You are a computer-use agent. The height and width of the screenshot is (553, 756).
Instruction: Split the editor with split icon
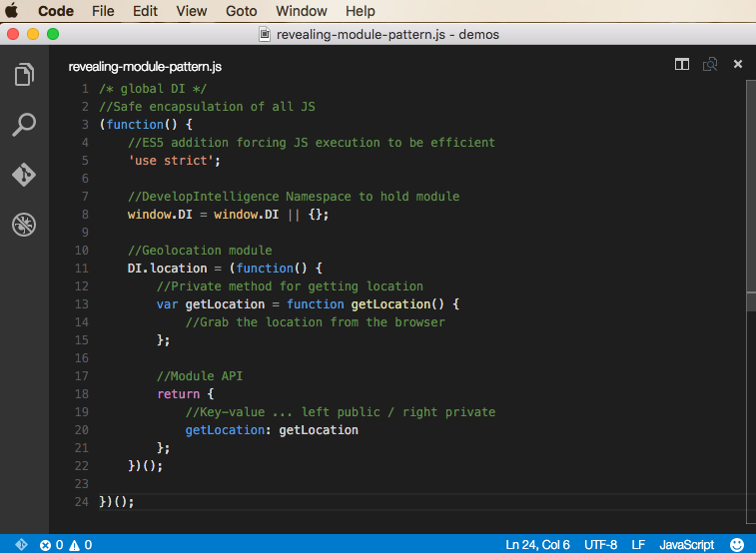[x=682, y=65]
